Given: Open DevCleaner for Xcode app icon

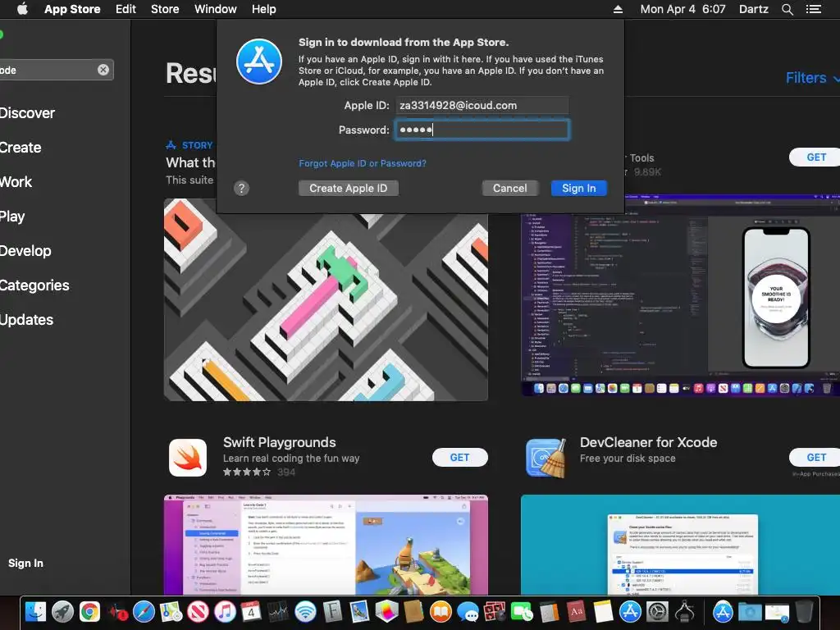Looking at the screenshot, I should [x=546, y=458].
